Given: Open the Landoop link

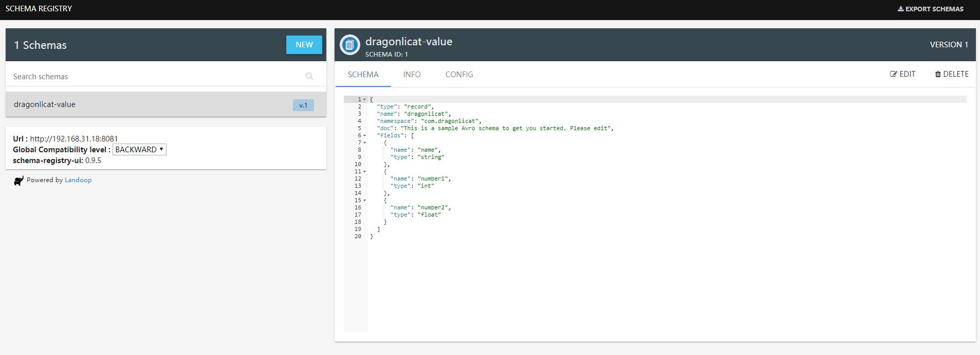Looking at the screenshot, I should click(x=78, y=180).
